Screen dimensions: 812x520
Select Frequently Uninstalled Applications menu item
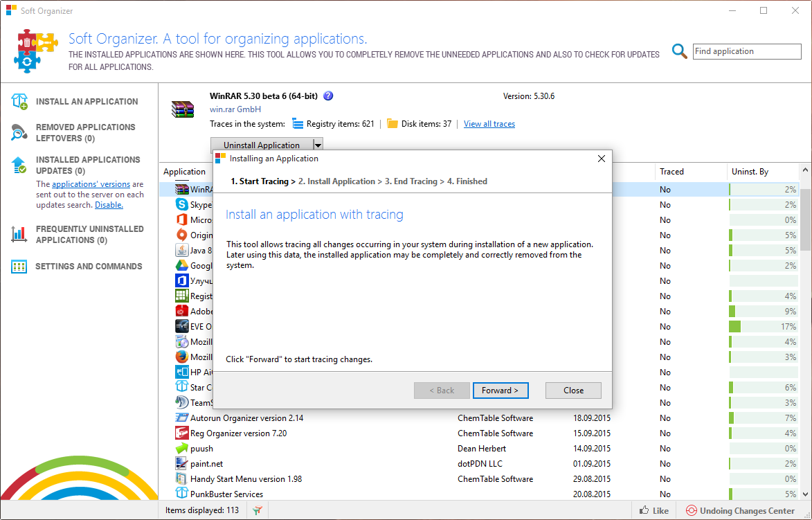pyautogui.click(x=90, y=234)
